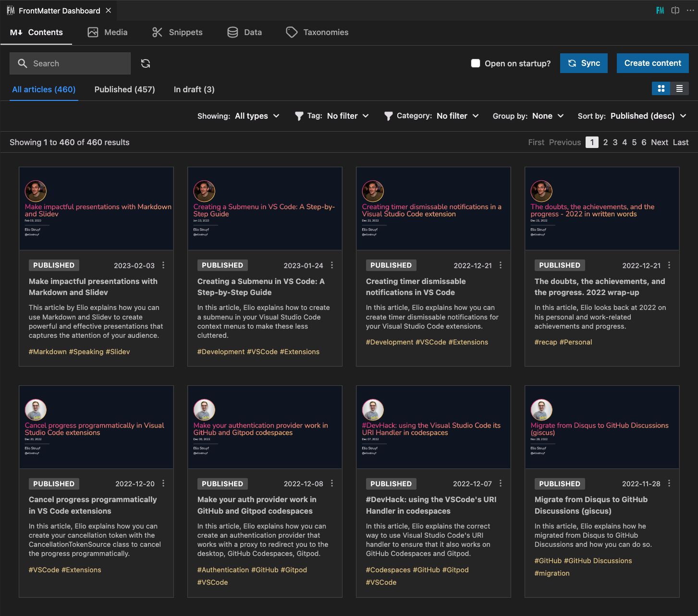Screen dimensions: 698x616
Task: Open actions menu for Migrate from Disqus card
Action: coord(669,483)
